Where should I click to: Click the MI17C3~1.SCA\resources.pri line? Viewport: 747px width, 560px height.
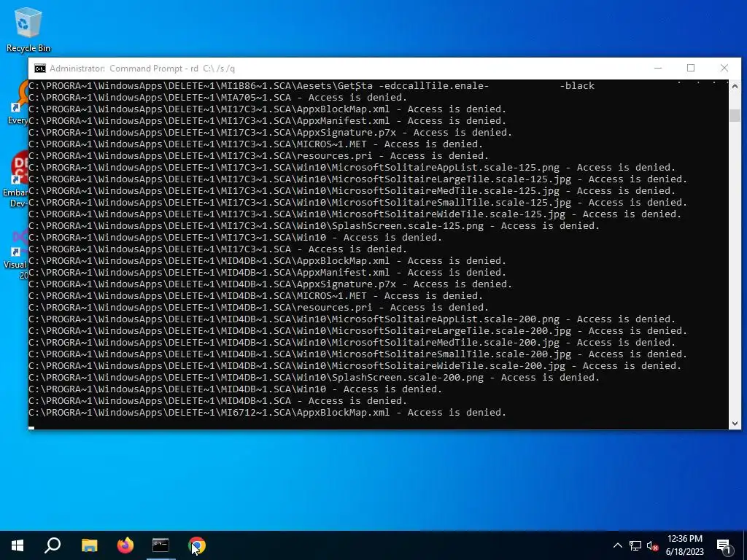(x=259, y=156)
